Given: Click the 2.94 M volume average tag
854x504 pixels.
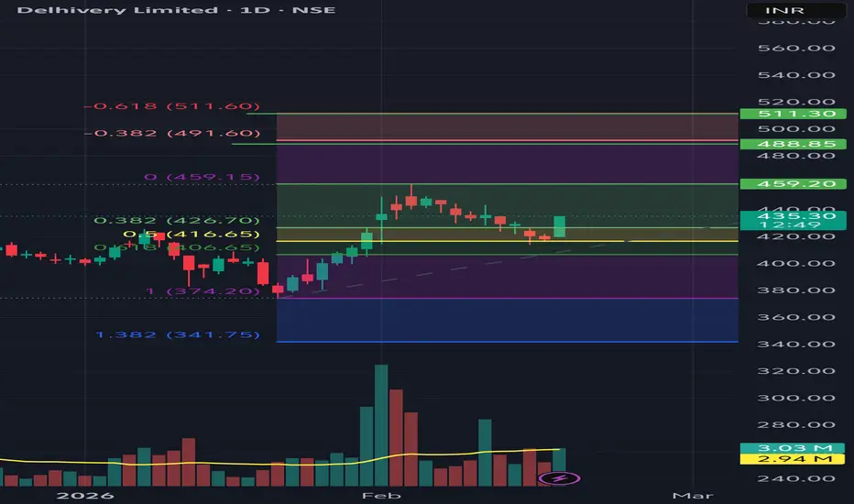Looking at the screenshot, I should coord(793,459).
